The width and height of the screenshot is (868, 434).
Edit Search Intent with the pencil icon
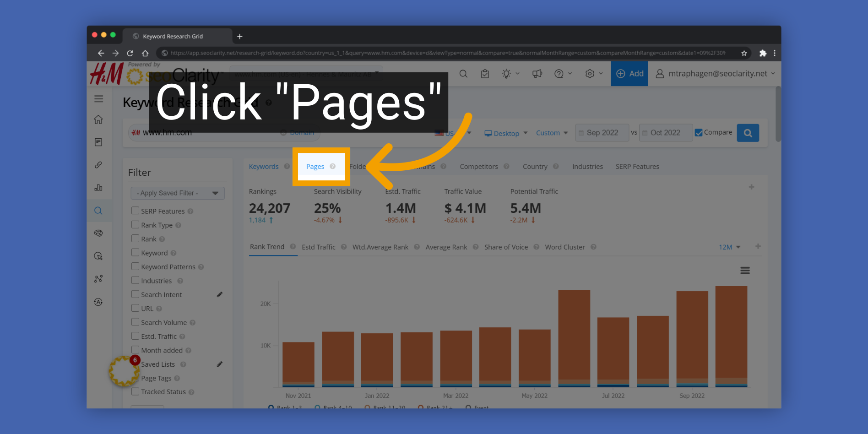click(220, 295)
